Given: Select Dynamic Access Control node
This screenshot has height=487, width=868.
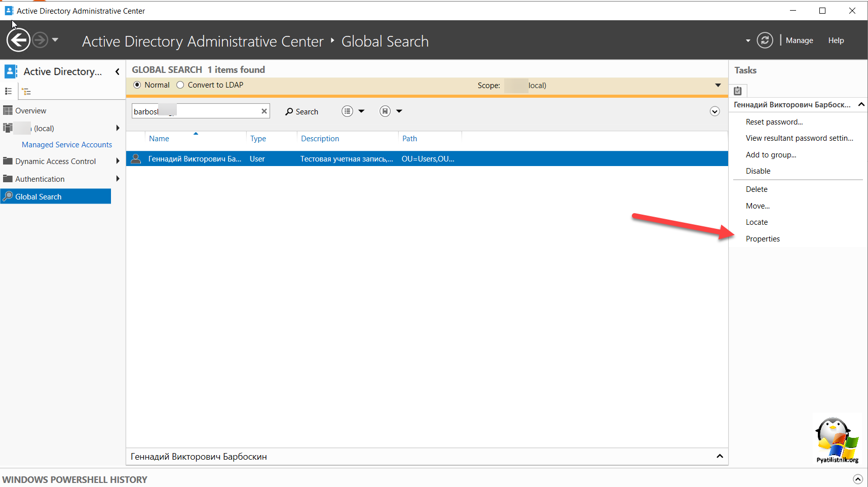Looking at the screenshot, I should [55, 161].
